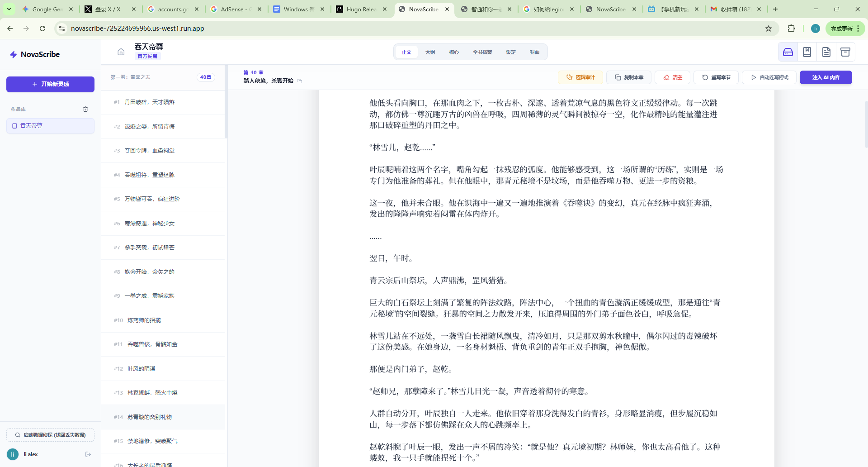Image resolution: width=868 pixels, height=467 pixels.
Task: Open the storage box icon at top right
Action: click(x=846, y=52)
